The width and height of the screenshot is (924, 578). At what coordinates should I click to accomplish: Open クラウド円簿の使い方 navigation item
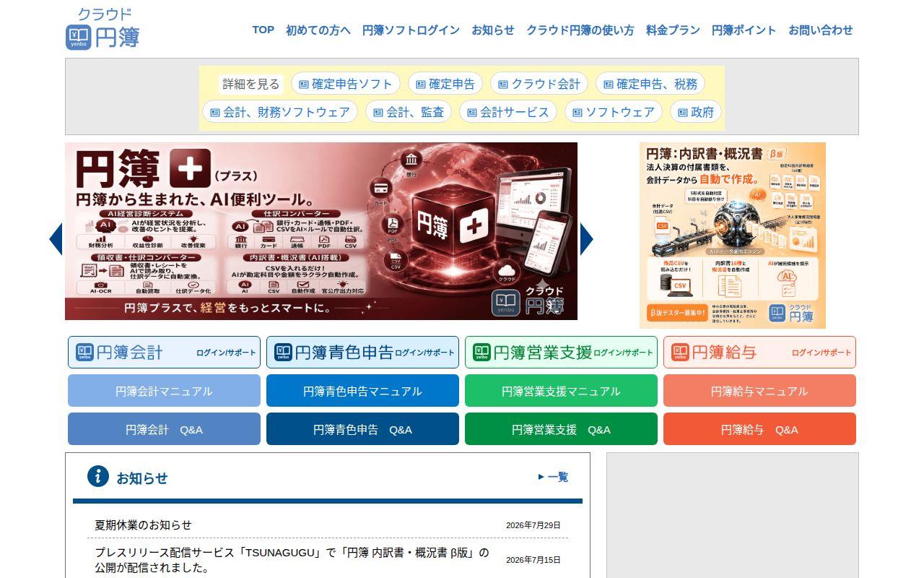(580, 30)
